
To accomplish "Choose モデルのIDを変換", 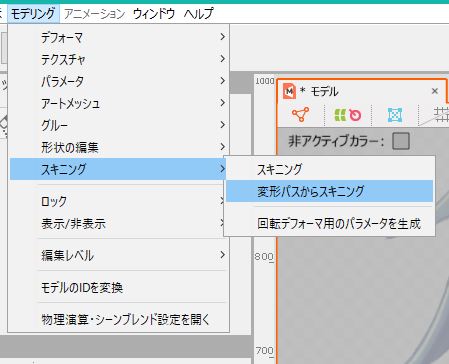I will click(119, 287).
